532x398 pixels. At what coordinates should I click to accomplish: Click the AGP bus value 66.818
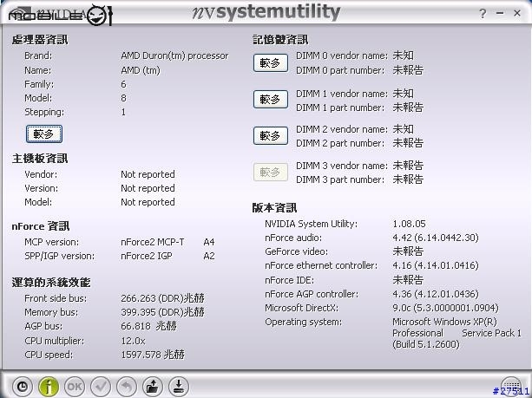pos(148,326)
